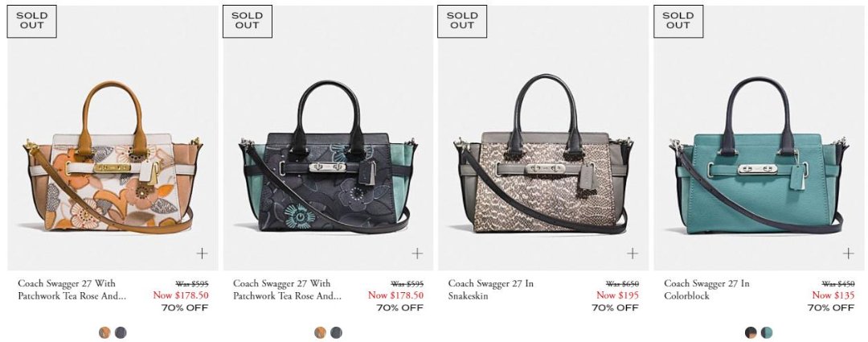Choose the tan swatch under the second Tea Rose product
Viewport: 868px width, 342px height.
click(x=320, y=332)
